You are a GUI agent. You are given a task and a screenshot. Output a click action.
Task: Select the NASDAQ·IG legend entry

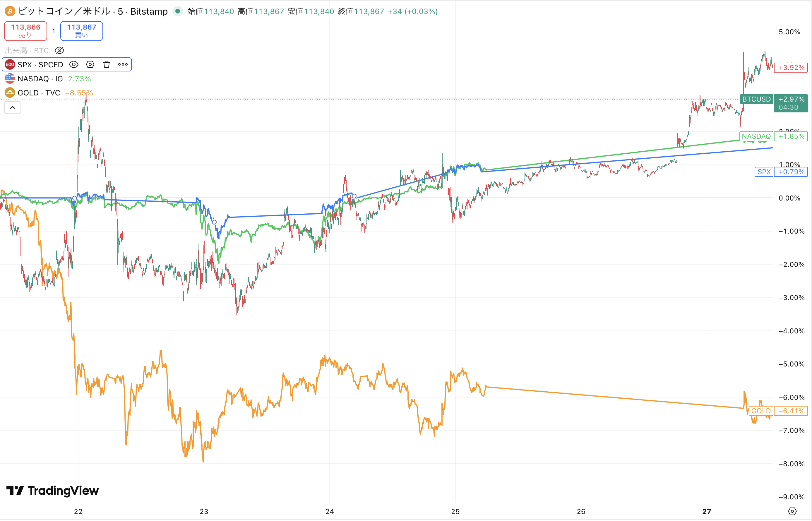[x=40, y=78]
